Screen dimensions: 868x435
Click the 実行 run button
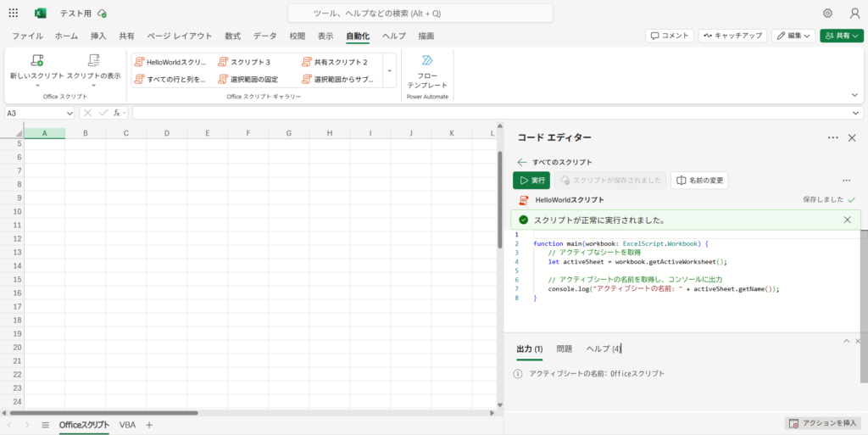point(531,181)
